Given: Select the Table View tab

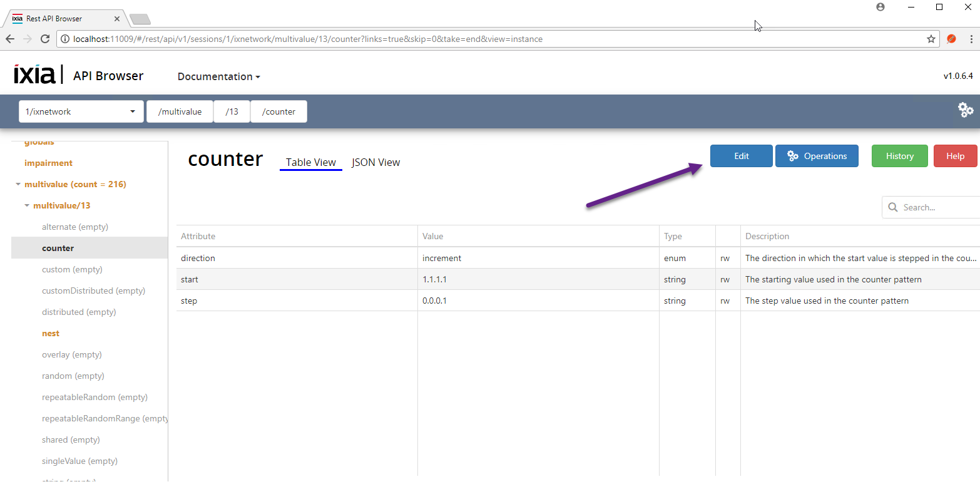Looking at the screenshot, I should 310,162.
